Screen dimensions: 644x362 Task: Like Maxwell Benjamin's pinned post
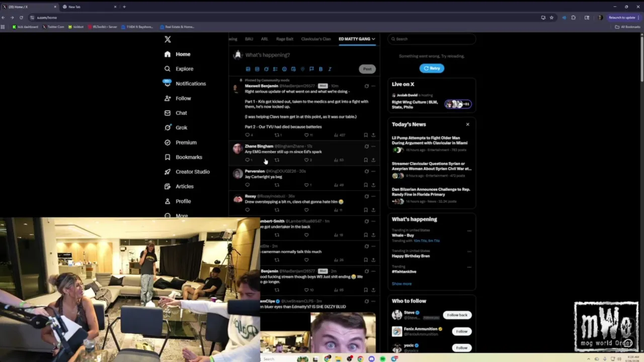[306, 135]
